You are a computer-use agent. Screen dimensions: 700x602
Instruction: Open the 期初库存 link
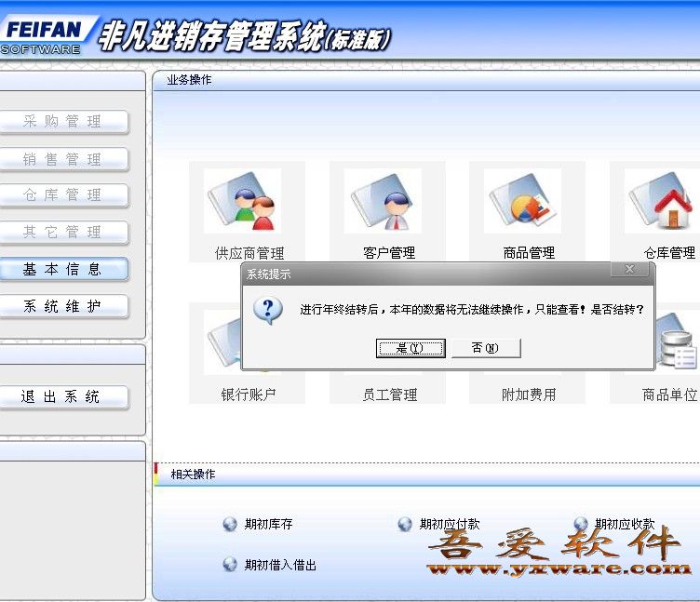point(268,524)
